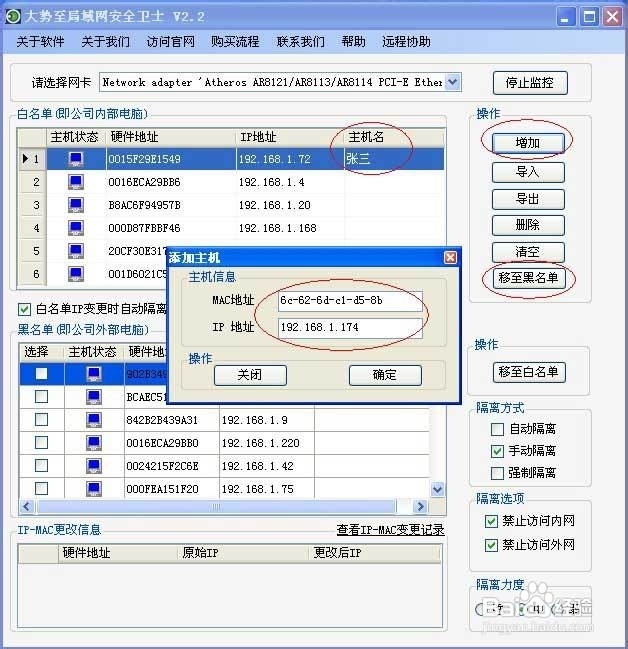Click 增加 button

(x=528, y=143)
